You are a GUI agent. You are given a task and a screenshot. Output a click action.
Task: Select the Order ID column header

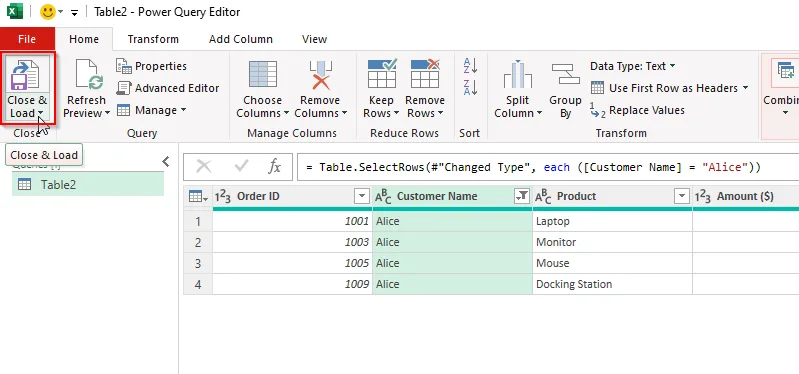(x=292, y=197)
